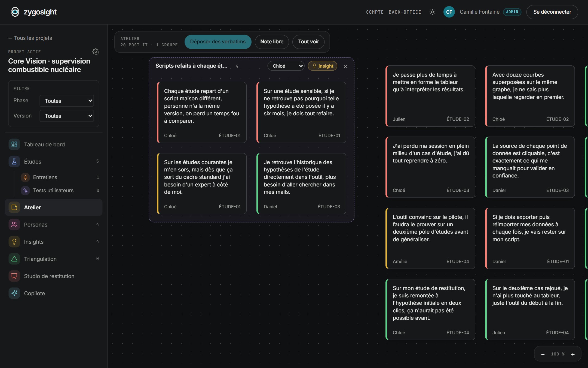Screen dimensions: 588x368
Task: Click the Tableau de bord icon
Action: pos(14,144)
